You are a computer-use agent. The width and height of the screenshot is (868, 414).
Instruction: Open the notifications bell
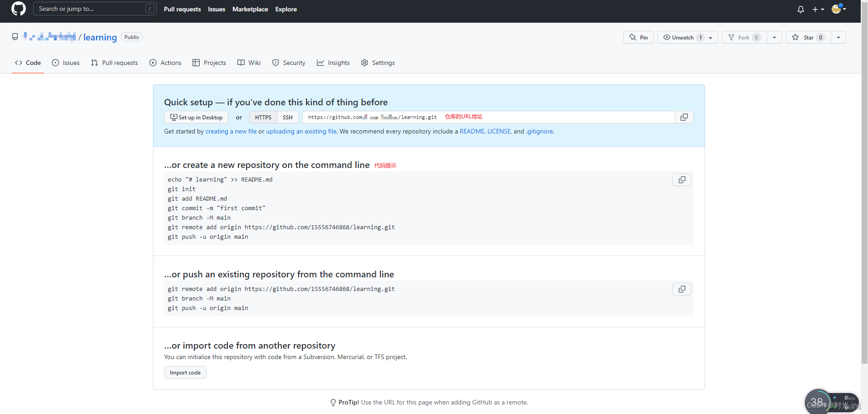[801, 9]
